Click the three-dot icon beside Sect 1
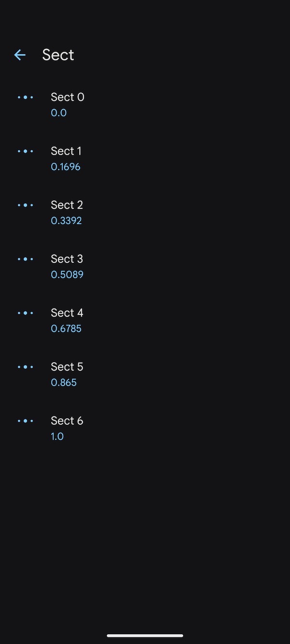 25,151
